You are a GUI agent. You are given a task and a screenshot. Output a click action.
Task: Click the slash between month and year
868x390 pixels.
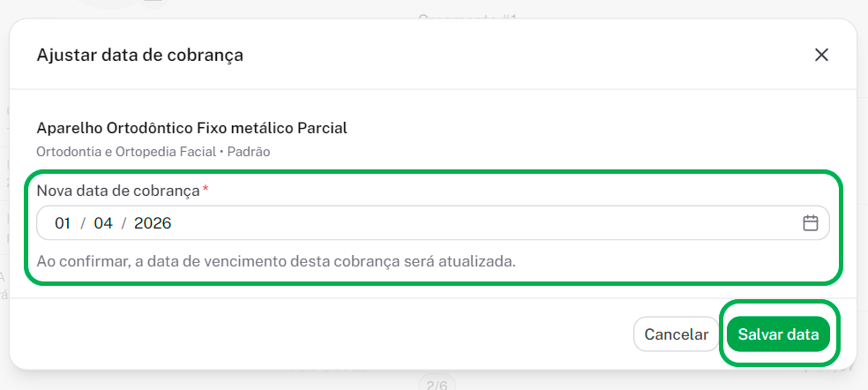pyautogui.click(x=123, y=223)
